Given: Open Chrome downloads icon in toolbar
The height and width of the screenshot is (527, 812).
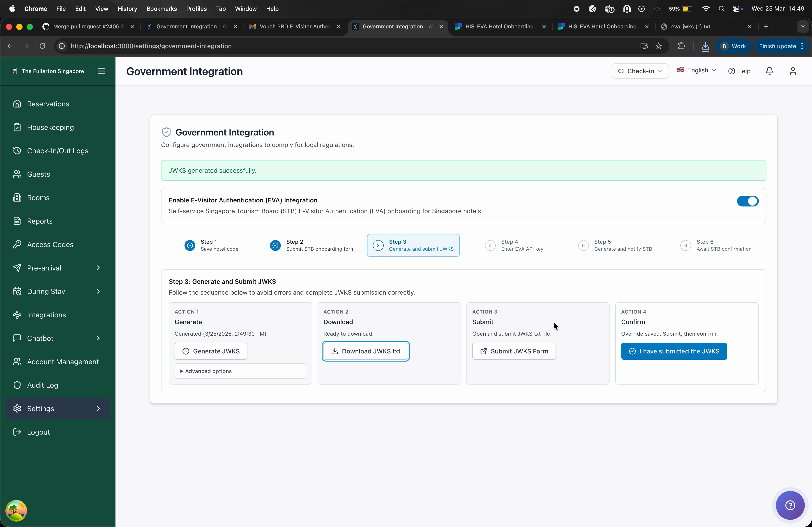Looking at the screenshot, I should (705, 46).
